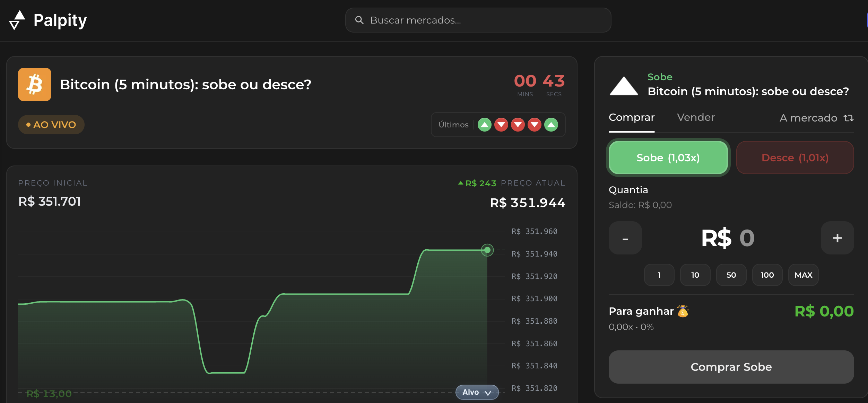Switch to the Vender tab
868x403 pixels.
696,117
